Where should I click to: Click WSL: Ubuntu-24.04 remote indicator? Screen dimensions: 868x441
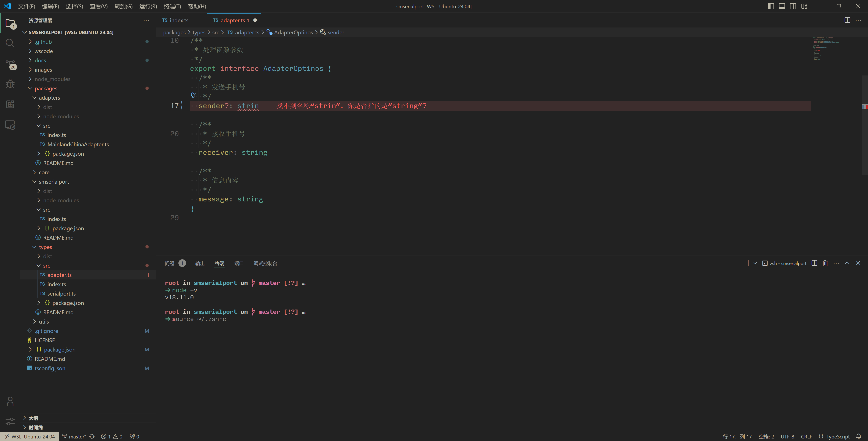pyautogui.click(x=30, y=436)
